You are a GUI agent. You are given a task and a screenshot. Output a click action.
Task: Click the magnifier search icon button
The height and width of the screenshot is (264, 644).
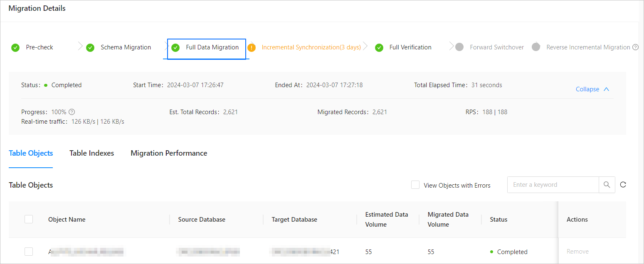(607, 185)
